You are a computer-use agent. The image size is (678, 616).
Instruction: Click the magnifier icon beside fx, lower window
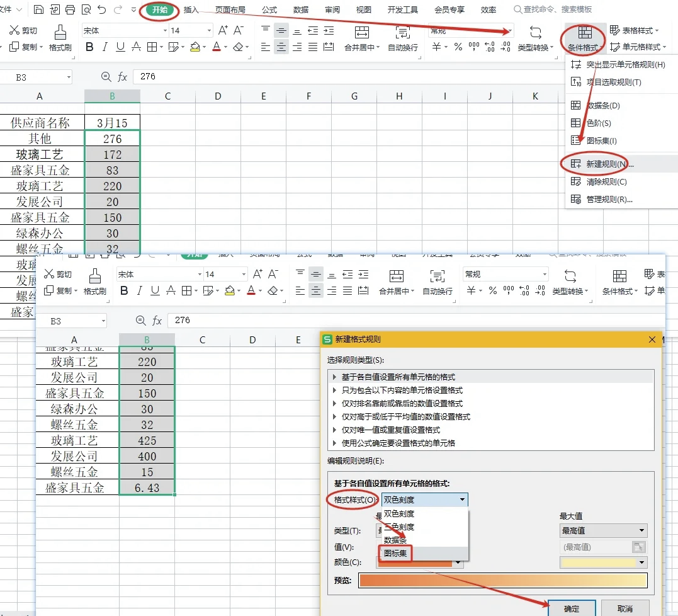tap(140, 321)
